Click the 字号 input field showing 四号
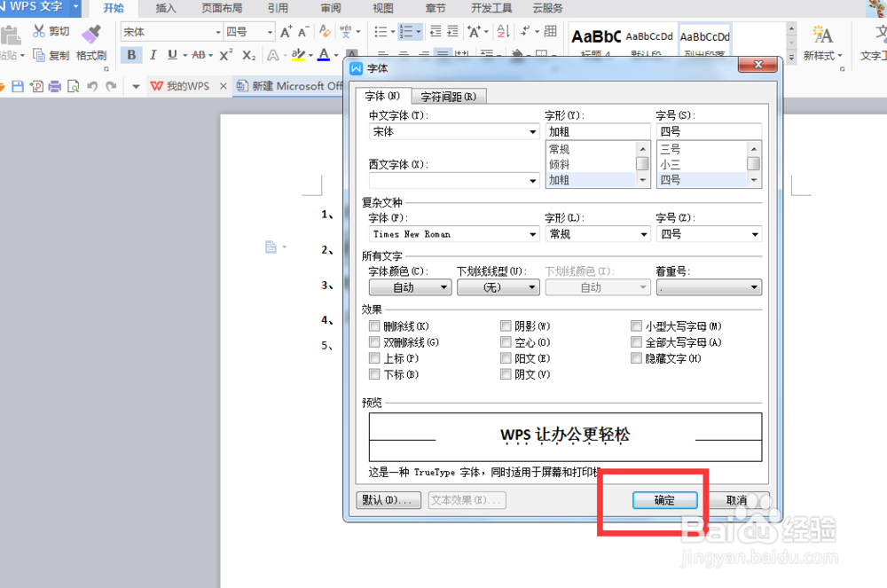Screen dimensions: 887x588 coord(709,132)
